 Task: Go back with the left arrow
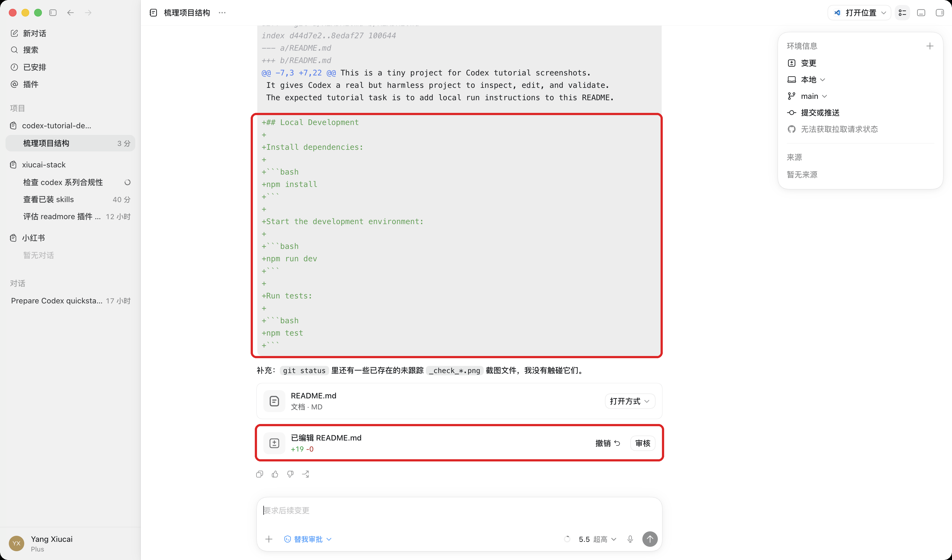pos(70,13)
